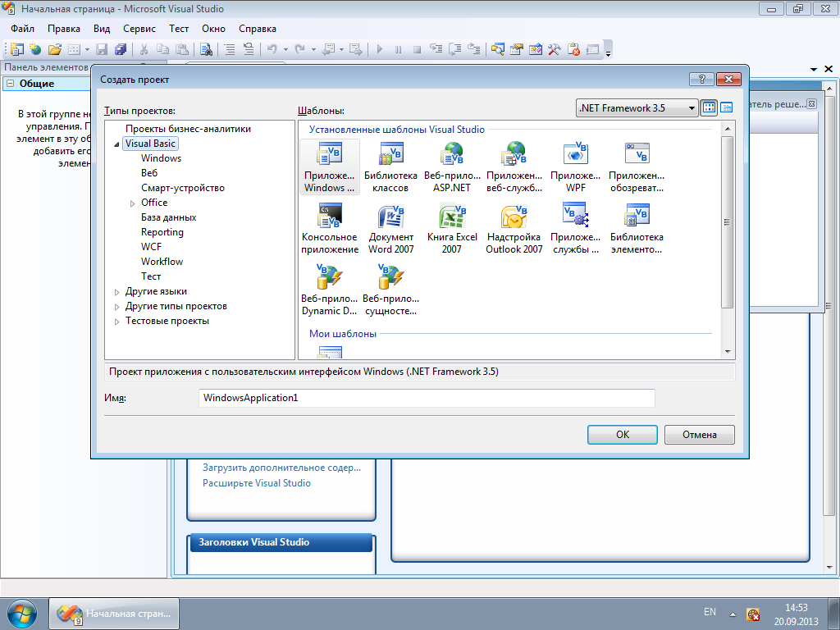Open the Файл menu
Image resolution: width=840 pixels, height=630 pixels.
[x=22, y=29]
